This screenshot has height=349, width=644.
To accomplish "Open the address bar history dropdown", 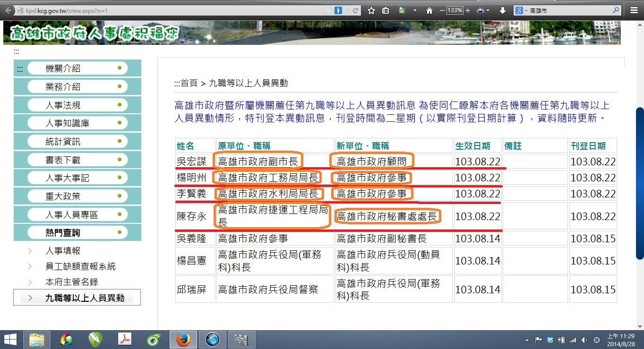I will pos(347,10).
